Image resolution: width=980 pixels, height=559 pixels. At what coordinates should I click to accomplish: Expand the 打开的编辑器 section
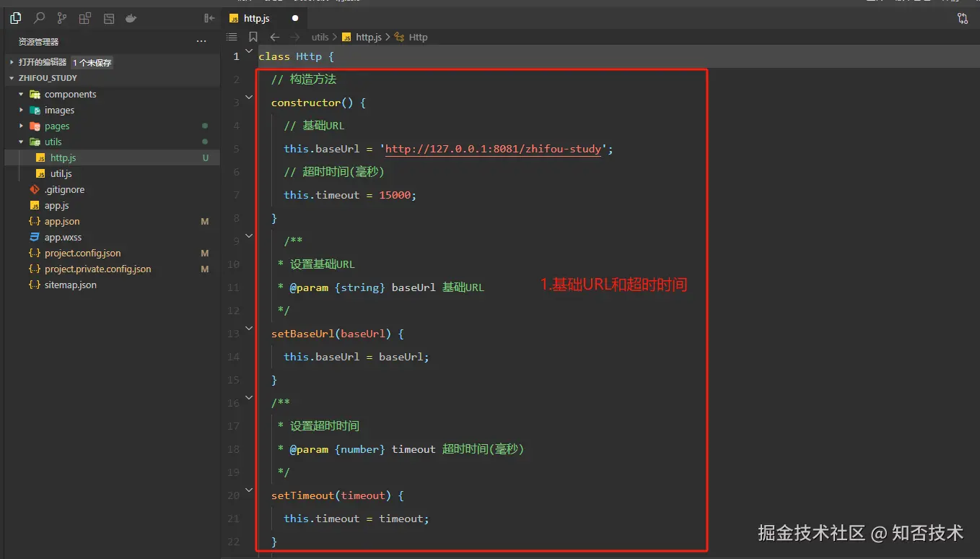(x=42, y=62)
